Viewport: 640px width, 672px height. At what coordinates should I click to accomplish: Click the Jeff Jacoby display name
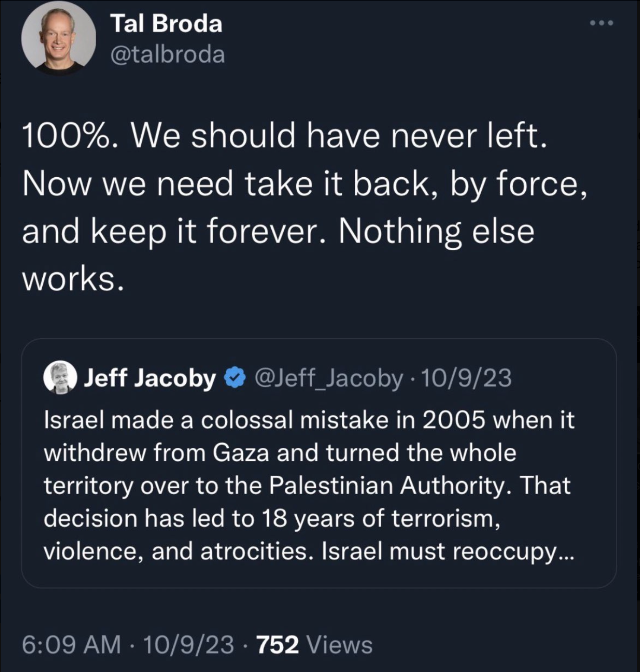point(150,378)
